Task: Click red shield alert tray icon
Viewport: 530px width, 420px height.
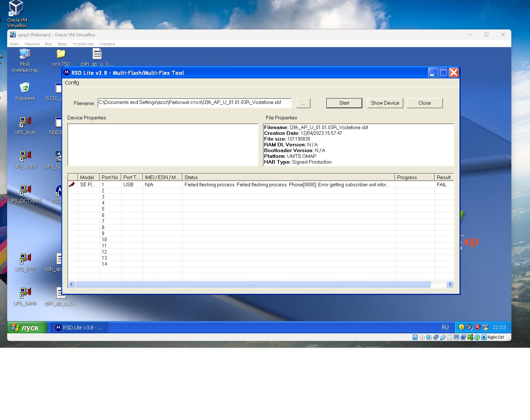Action: [x=477, y=327]
